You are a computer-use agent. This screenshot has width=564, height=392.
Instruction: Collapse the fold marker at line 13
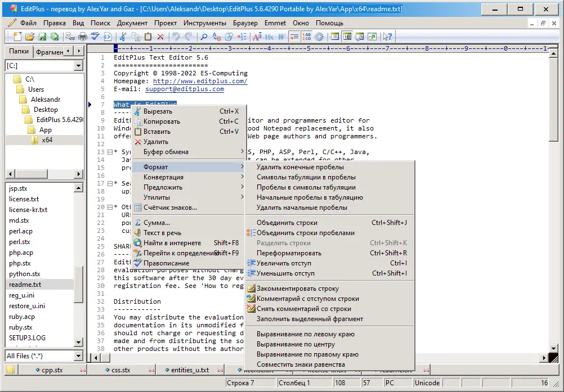(x=109, y=152)
